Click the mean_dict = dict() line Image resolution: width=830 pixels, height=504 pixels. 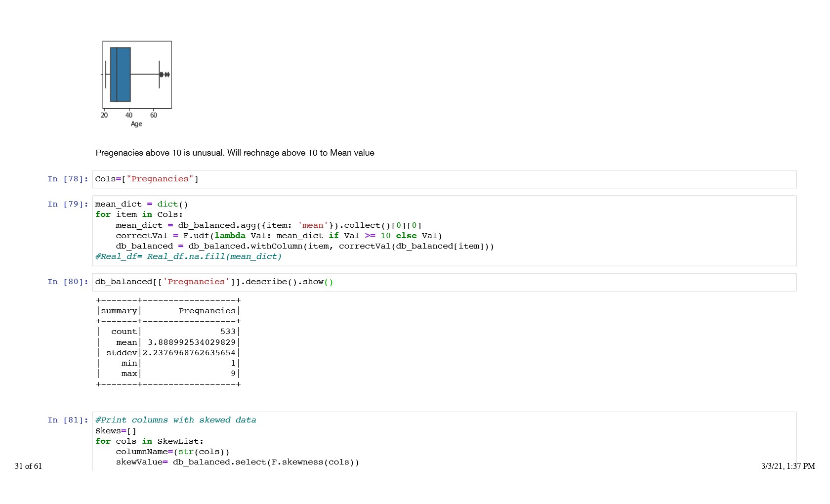pyautogui.click(x=141, y=204)
